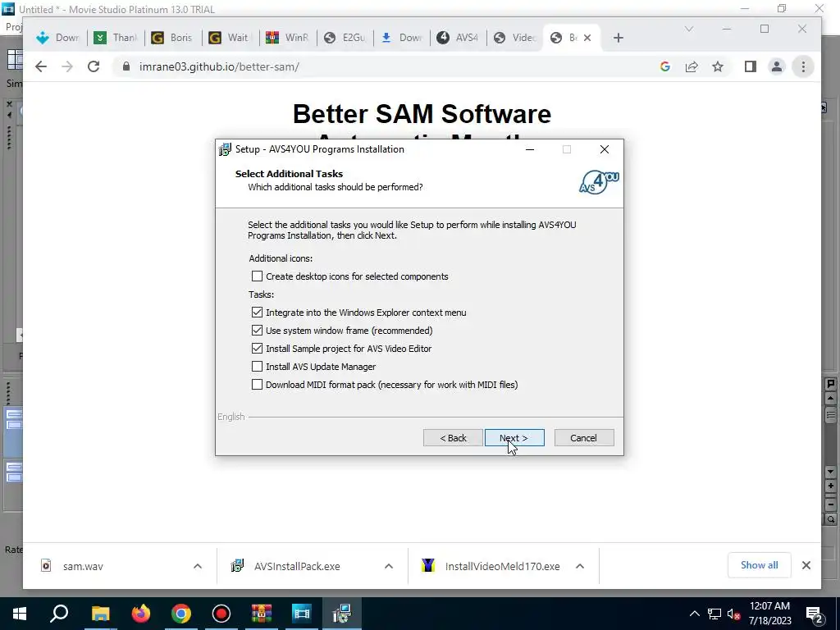The height and width of the screenshot is (630, 840).
Task: Click the red record app taskbar icon
Action: click(221, 614)
